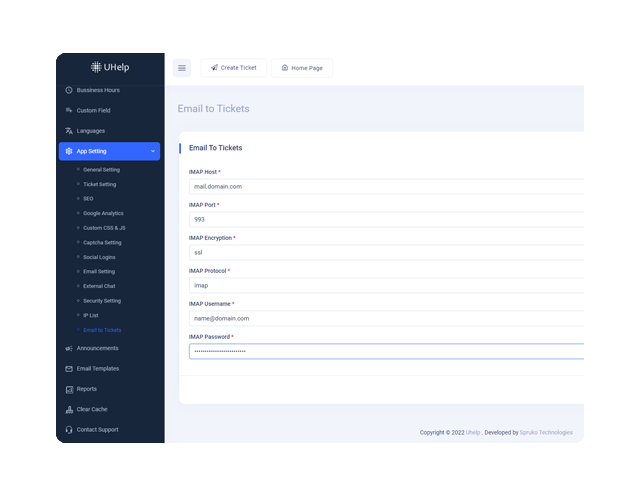The image size is (640, 495).
Task: Follow the Uhelp footer link
Action: click(473, 433)
